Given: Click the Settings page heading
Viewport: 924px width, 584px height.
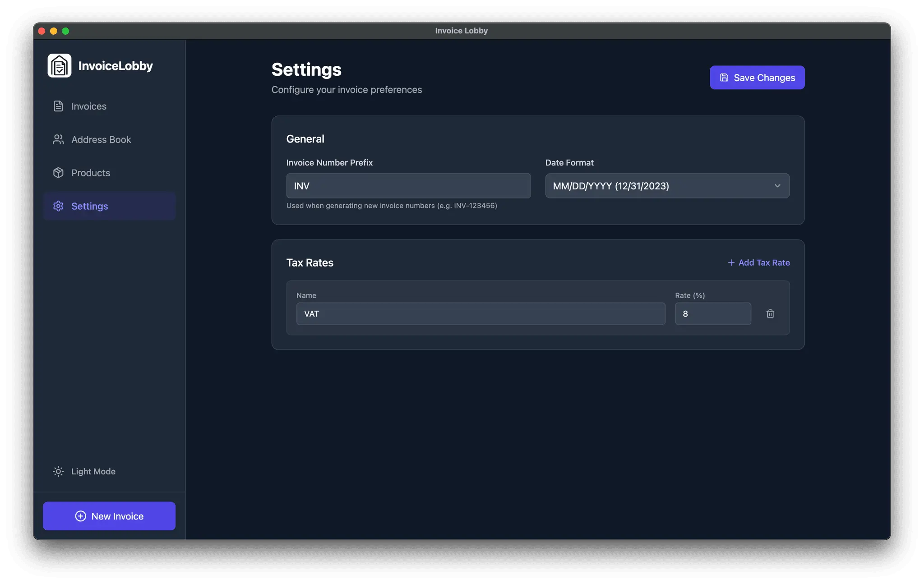Looking at the screenshot, I should (306, 69).
